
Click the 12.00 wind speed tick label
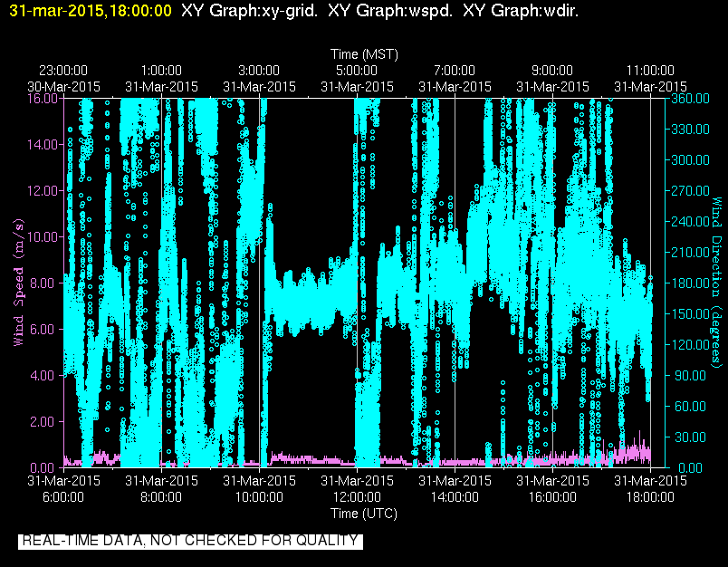point(43,191)
